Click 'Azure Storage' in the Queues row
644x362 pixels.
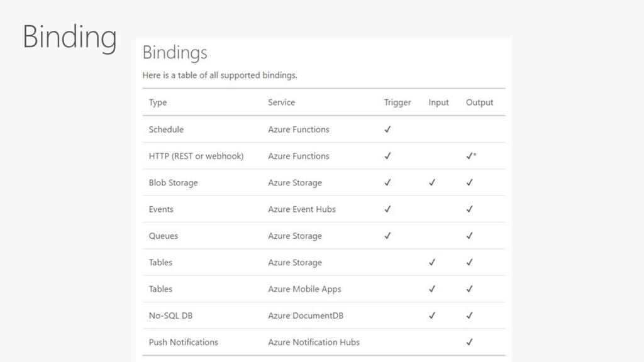click(295, 236)
